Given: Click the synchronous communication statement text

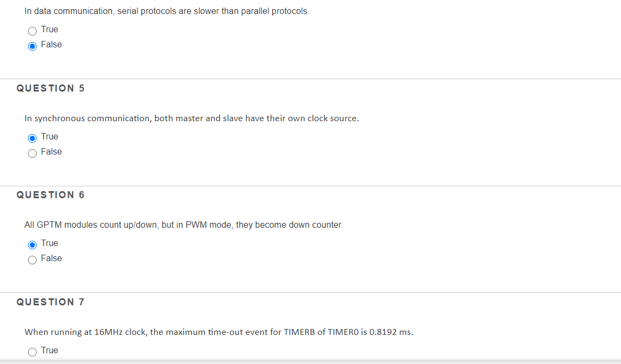Looking at the screenshot, I should 191,118.
